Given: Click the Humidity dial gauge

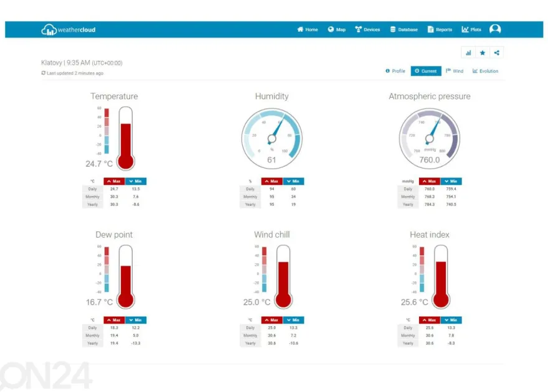Looking at the screenshot, I should click(x=272, y=139).
